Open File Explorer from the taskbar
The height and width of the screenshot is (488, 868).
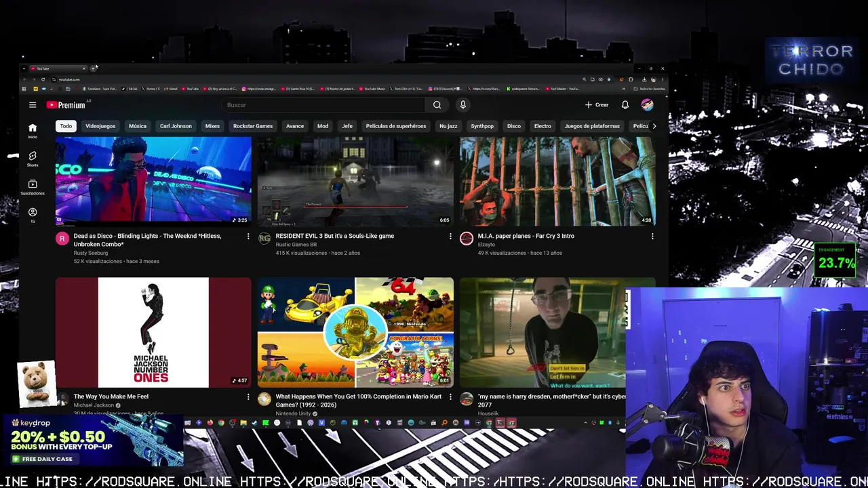pos(243,423)
